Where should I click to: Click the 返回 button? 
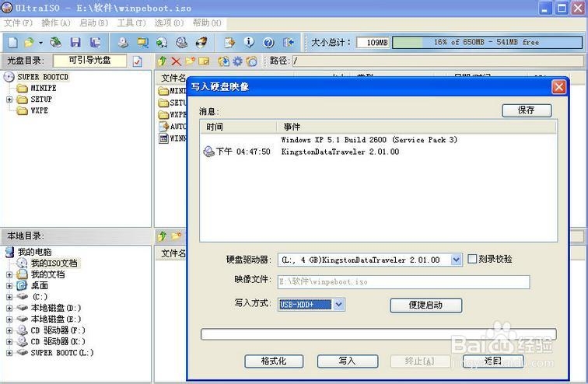coord(493,361)
